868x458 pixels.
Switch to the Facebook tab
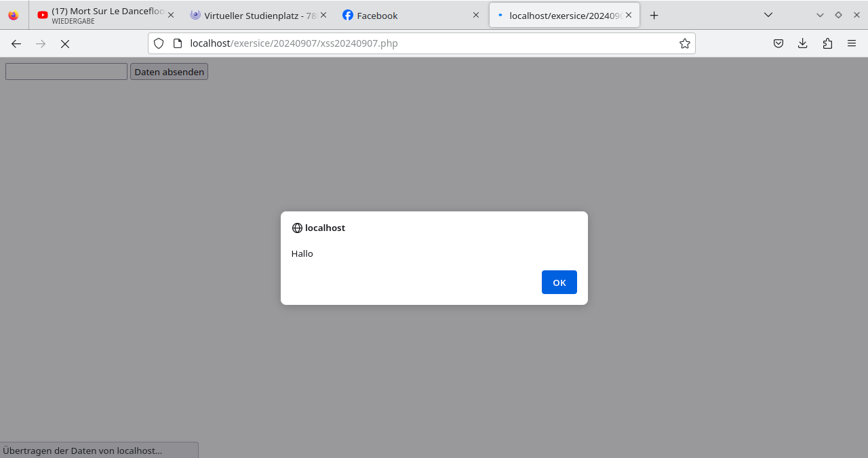(x=400, y=15)
